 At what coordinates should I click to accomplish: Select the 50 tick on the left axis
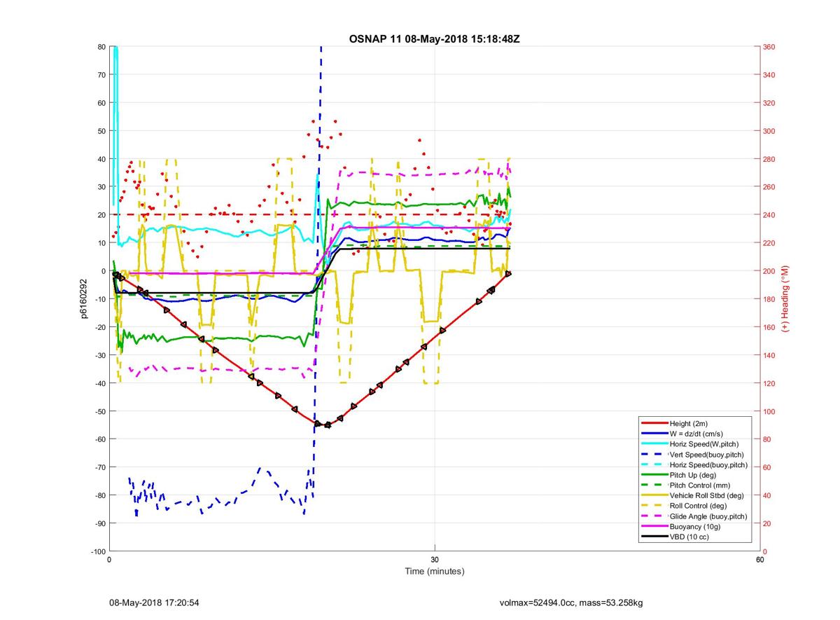[x=101, y=131]
